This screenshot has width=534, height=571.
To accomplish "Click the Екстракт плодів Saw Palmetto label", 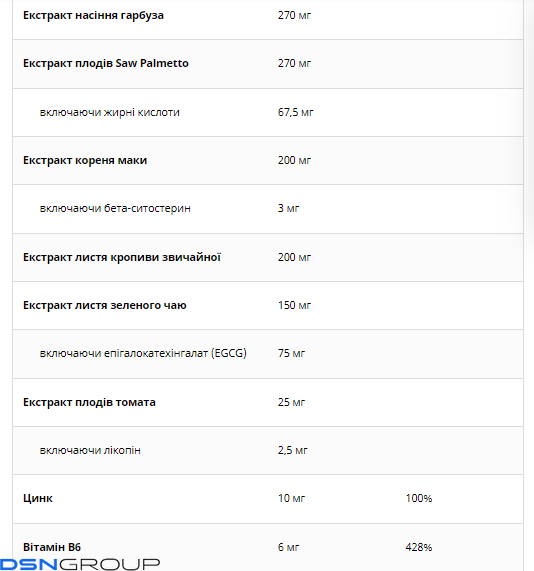I will 106,63.
